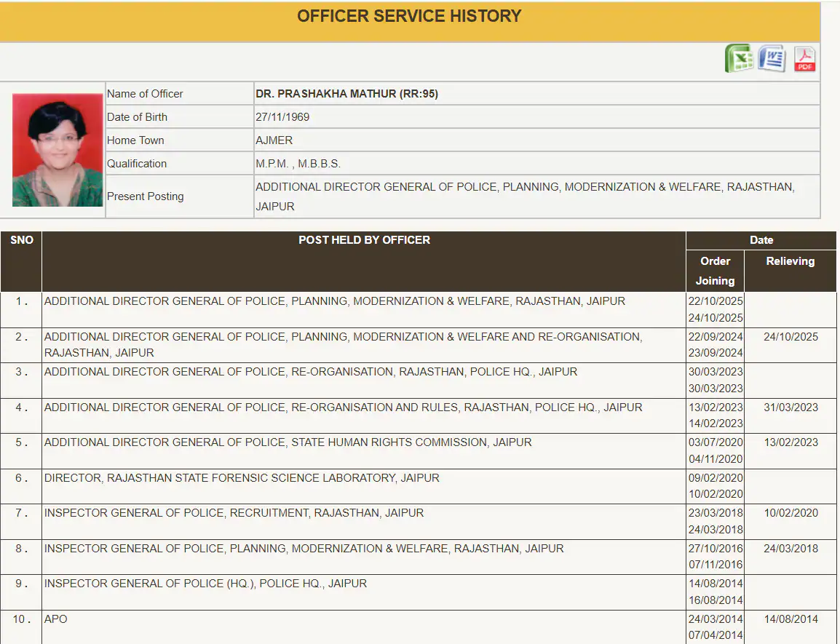The height and width of the screenshot is (644, 840).
Task: Select officer name DR. PRASHAKHA MATHUR (RR:95)
Action: [346, 94]
